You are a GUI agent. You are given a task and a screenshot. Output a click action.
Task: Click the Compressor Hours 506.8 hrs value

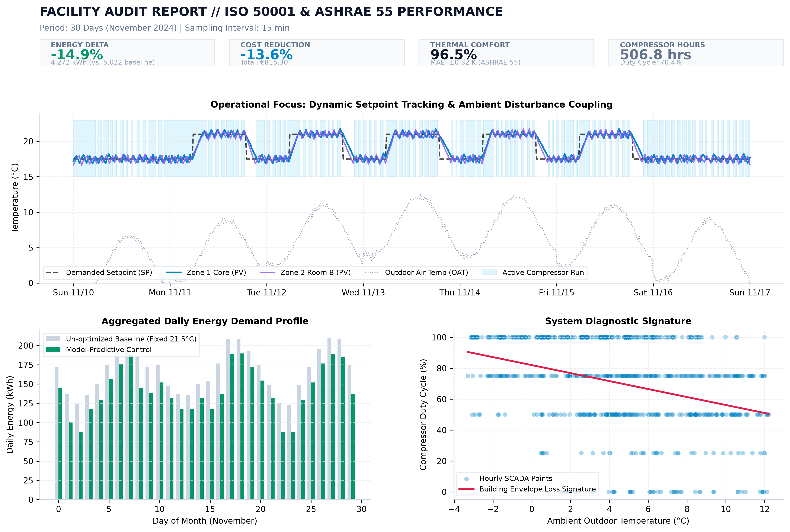[x=655, y=55]
